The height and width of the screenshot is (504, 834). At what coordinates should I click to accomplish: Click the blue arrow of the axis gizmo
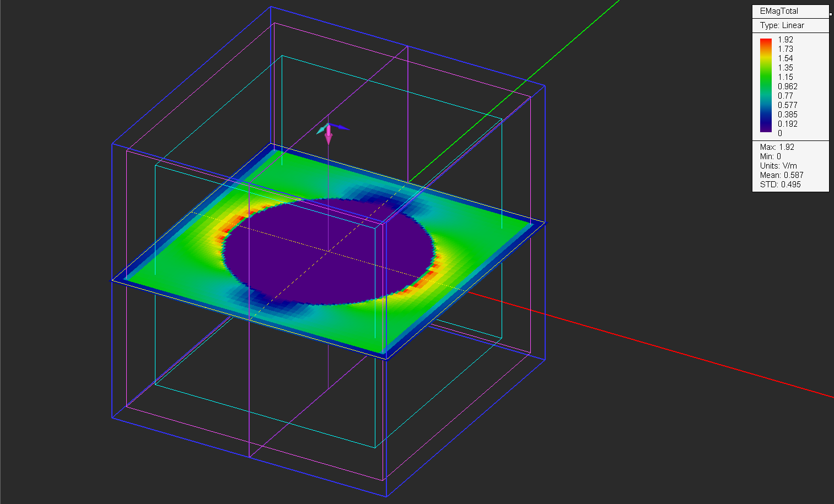point(342,128)
